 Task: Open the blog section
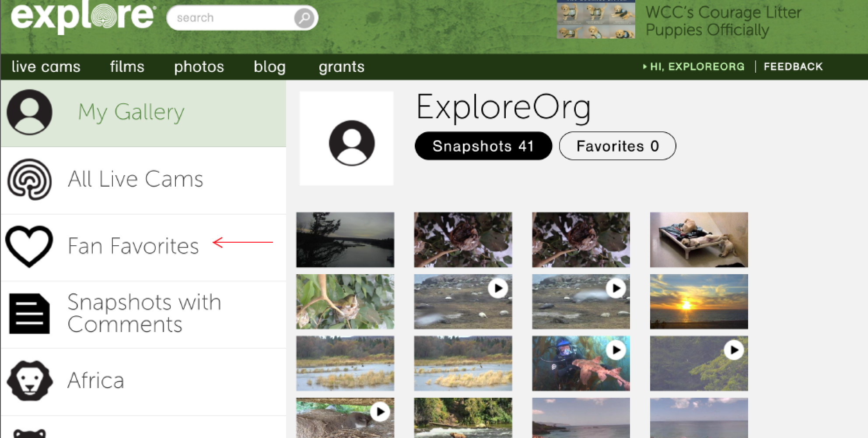270,67
